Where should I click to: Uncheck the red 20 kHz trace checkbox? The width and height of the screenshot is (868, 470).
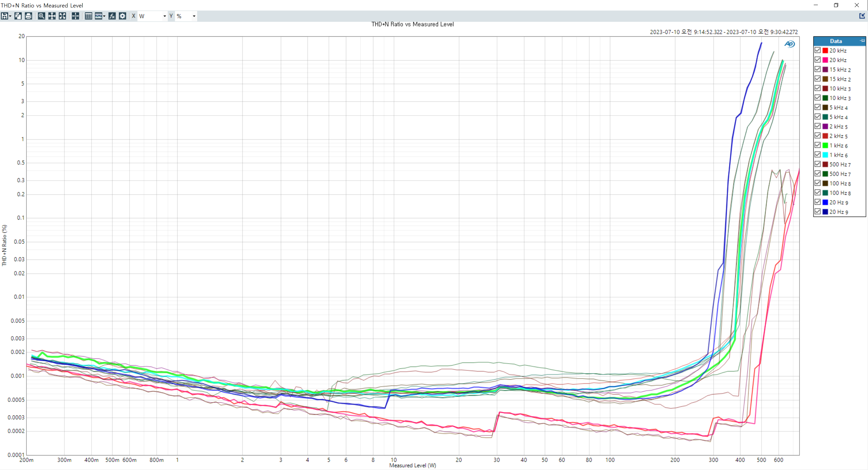point(817,50)
